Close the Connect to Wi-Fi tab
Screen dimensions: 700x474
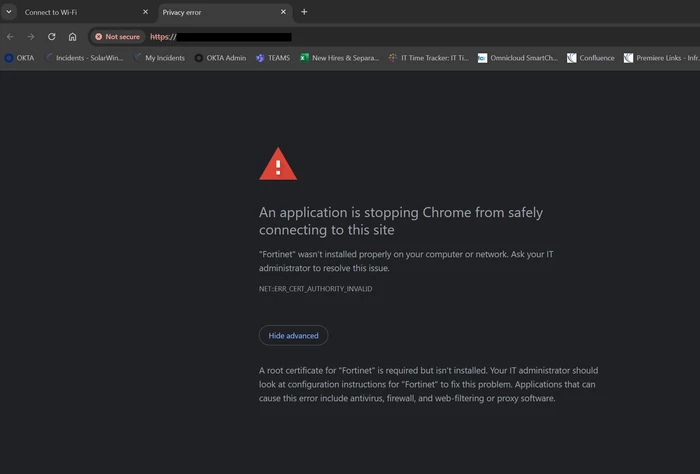tap(145, 12)
